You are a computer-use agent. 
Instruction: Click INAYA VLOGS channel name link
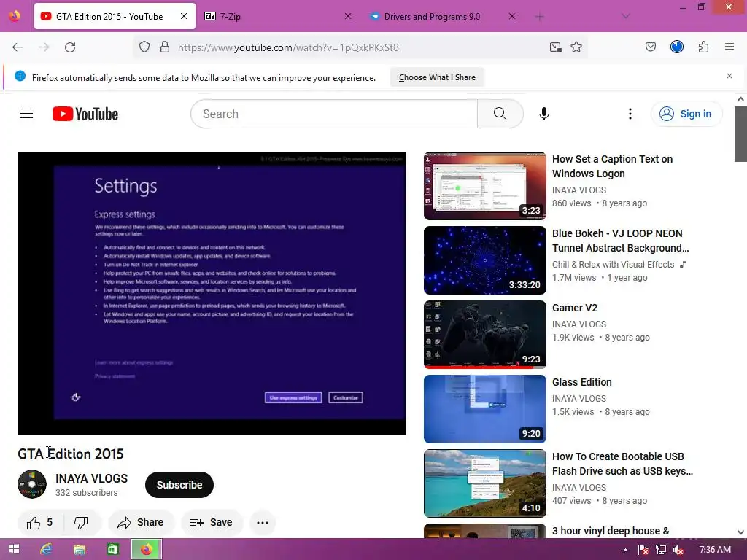91,478
